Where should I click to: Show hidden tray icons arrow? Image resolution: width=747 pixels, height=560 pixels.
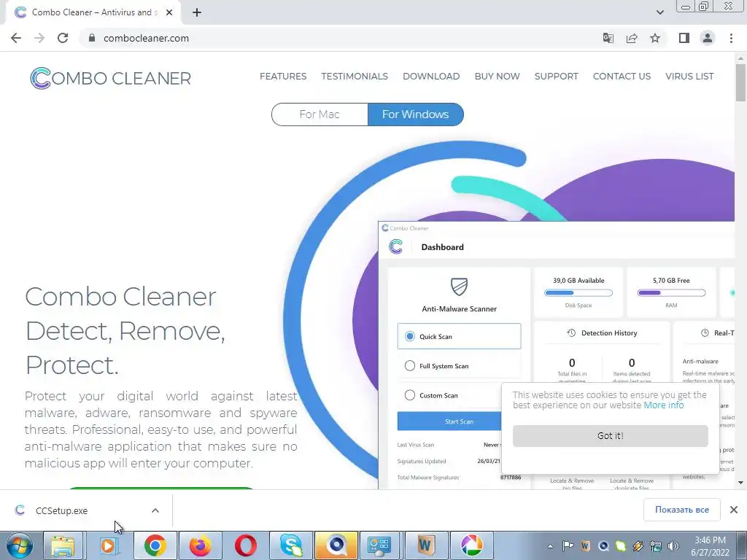[x=550, y=546]
